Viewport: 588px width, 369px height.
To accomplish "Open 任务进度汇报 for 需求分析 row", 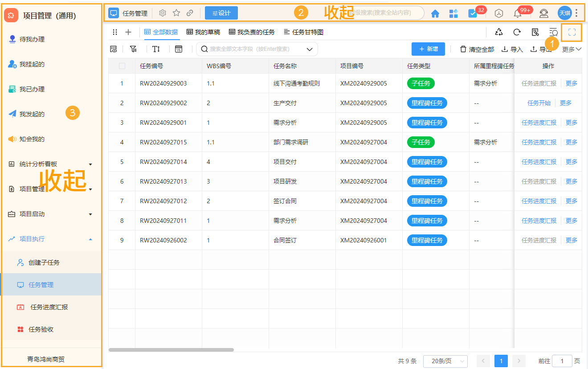I will tap(539, 123).
